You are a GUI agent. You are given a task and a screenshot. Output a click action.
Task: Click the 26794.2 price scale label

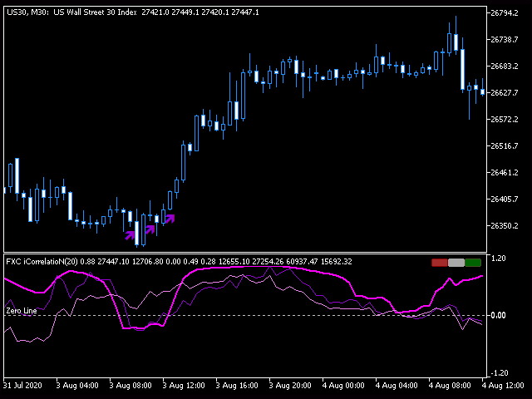tap(506, 13)
